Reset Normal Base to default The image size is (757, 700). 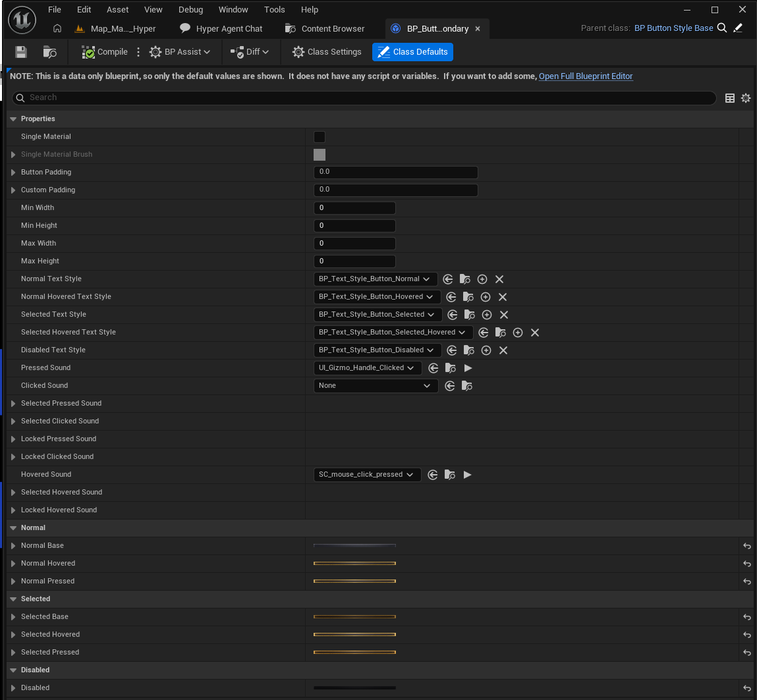tap(747, 546)
